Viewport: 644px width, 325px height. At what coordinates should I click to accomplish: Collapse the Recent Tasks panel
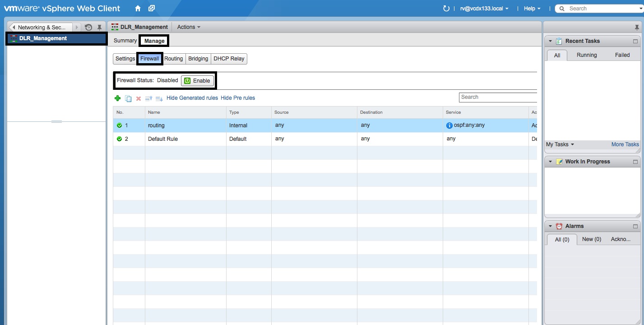point(550,41)
